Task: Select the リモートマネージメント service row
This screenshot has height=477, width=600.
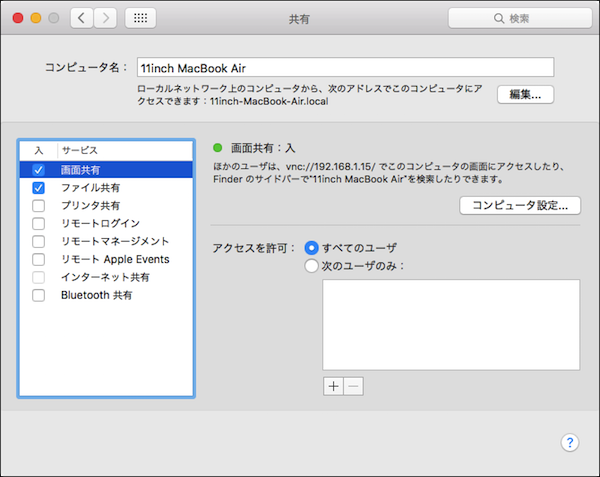Action: [x=106, y=241]
